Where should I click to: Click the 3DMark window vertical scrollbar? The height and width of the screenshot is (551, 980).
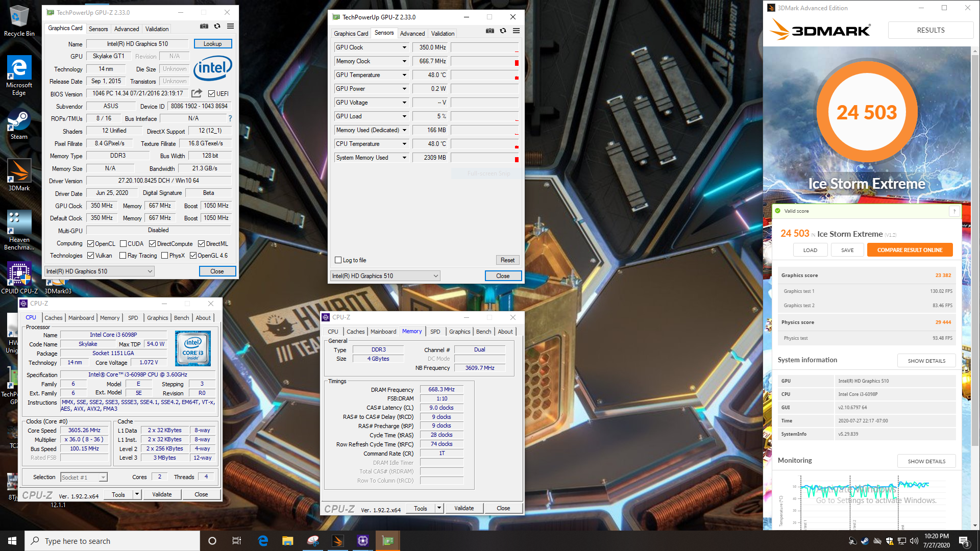pos(975,288)
